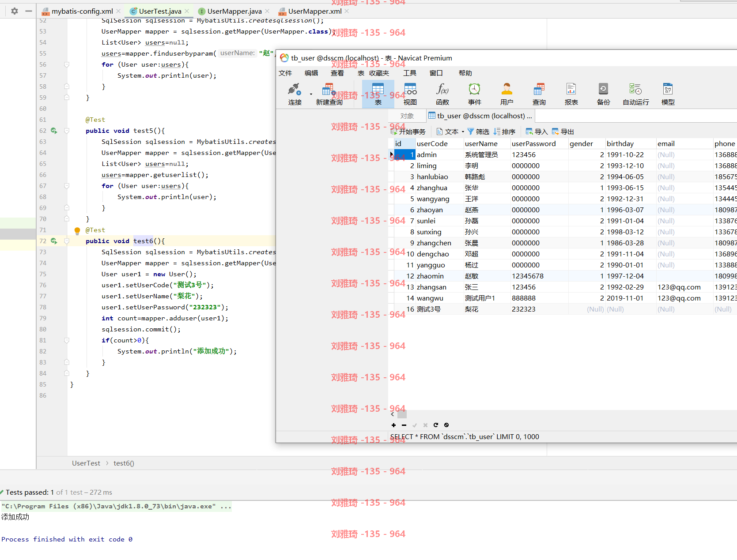The height and width of the screenshot is (560, 737).
Task: Click the add record plus icon
Action: click(393, 425)
